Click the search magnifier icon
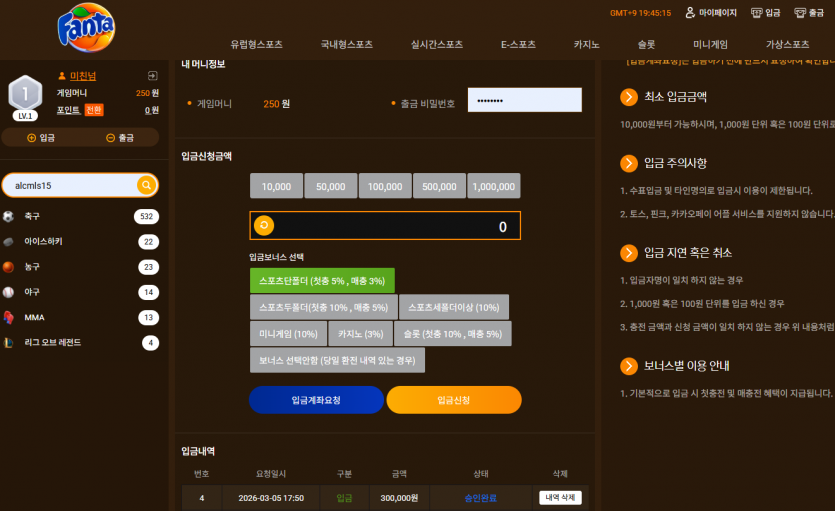 click(x=146, y=185)
